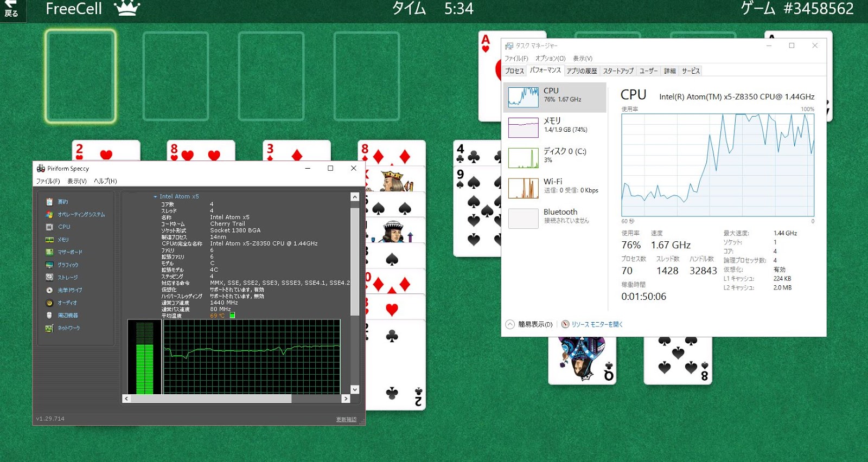Select the highlighted first free cell

(80, 76)
